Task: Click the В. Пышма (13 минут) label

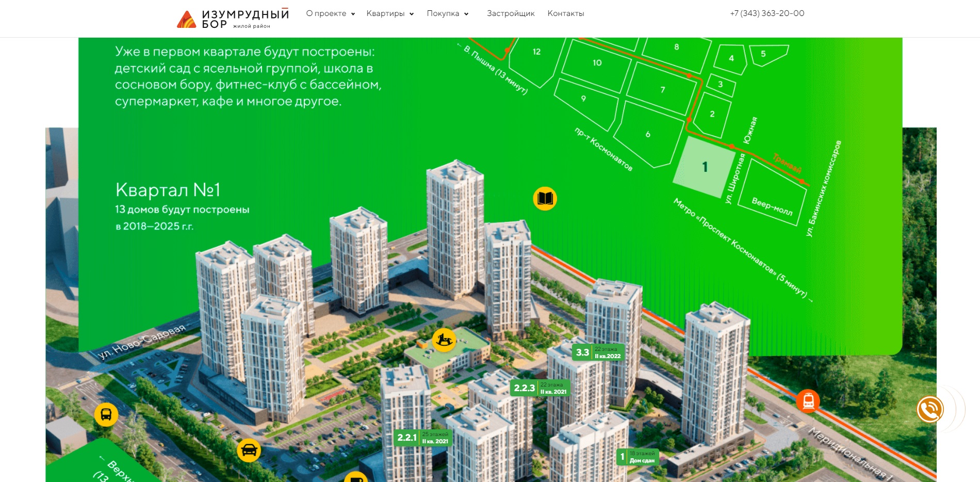Action: (x=493, y=70)
